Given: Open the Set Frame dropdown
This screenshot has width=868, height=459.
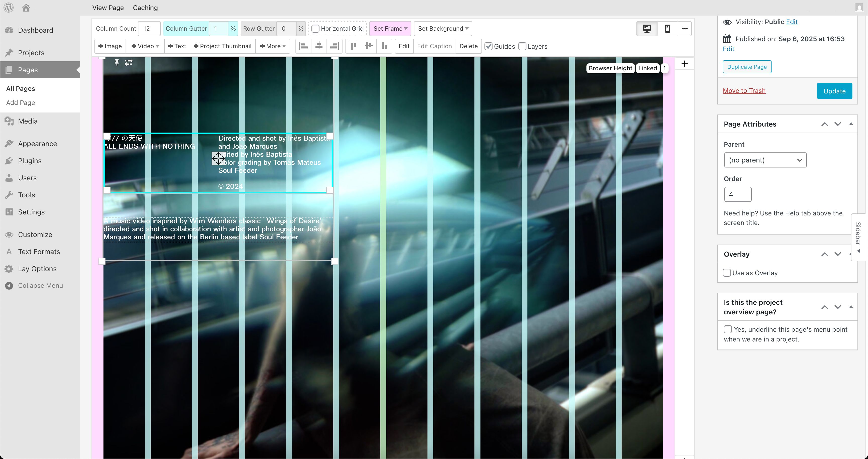Looking at the screenshot, I should click(x=390, y=29).
